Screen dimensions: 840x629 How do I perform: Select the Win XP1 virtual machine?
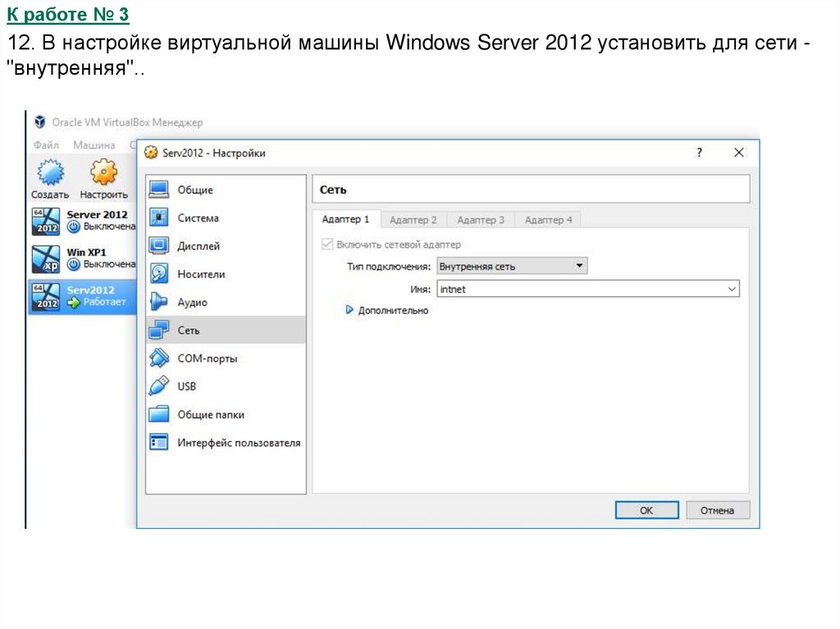tap(82, 258)
